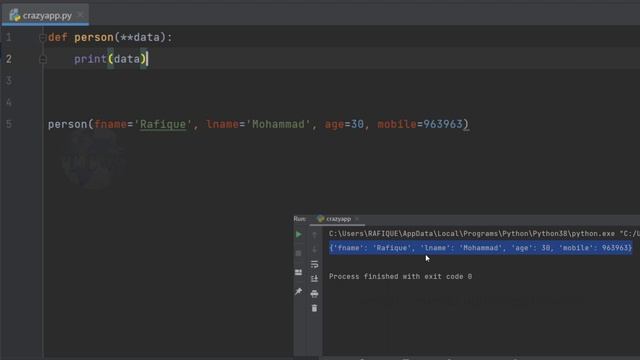
Task: Click 'data' argument inside print
Action: click(x=127, y=59)
